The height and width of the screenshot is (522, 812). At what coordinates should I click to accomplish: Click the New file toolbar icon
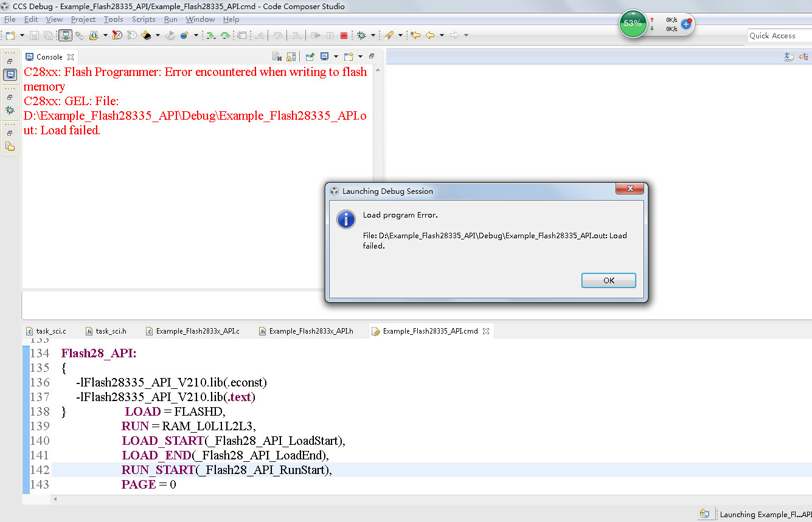pos(11,35)
